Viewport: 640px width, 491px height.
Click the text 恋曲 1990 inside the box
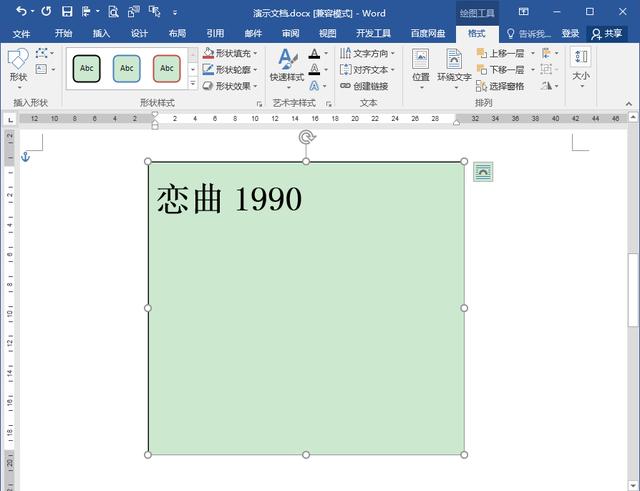229,199
